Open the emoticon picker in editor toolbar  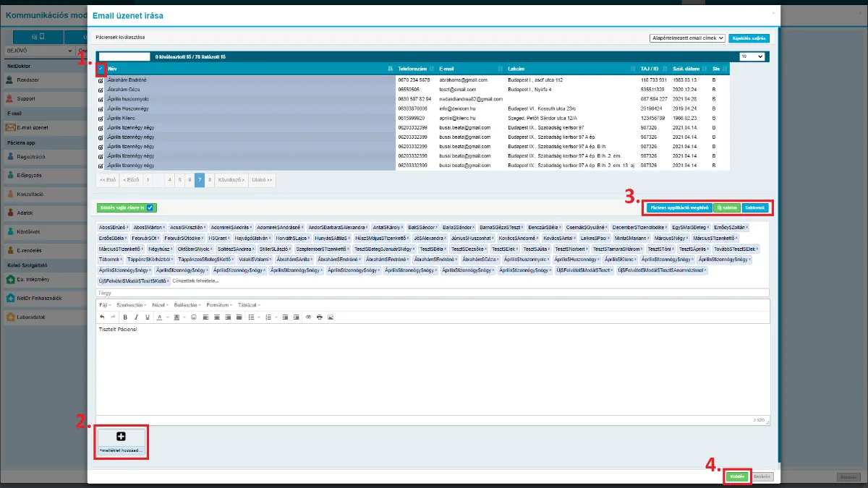tap(193, 317)
